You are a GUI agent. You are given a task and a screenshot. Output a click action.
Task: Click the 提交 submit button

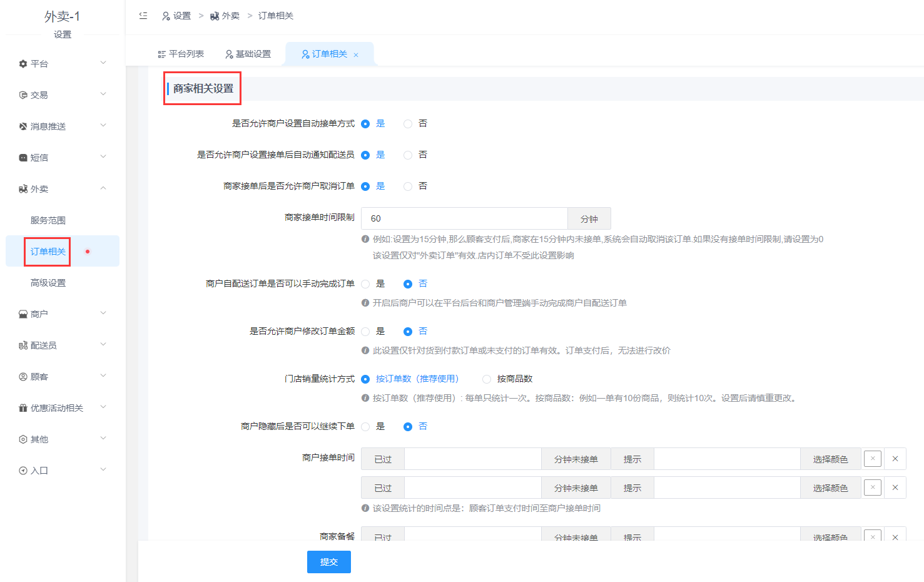coord(329,562)
